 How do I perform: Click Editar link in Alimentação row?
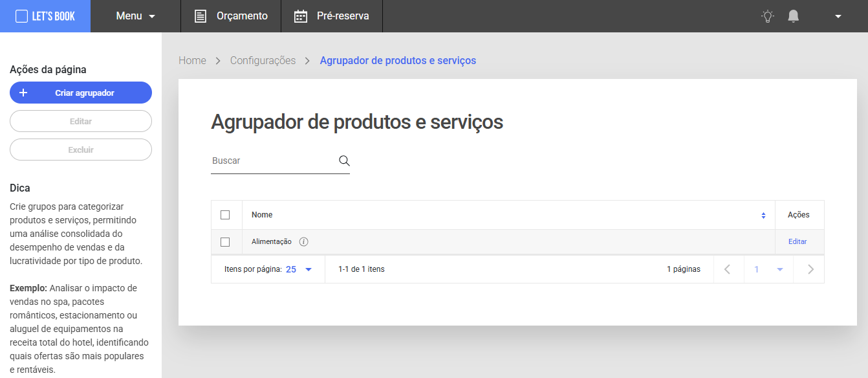(x=797, y=241)
